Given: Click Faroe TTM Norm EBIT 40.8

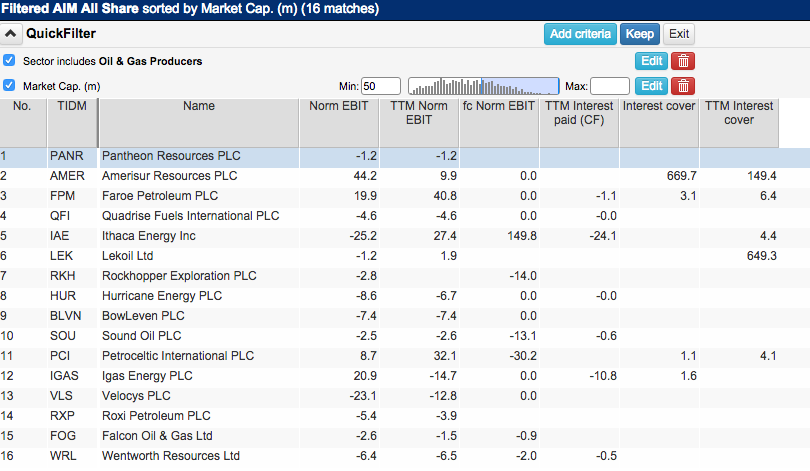Looking at the screenshot, I should [x=445, y=196].
